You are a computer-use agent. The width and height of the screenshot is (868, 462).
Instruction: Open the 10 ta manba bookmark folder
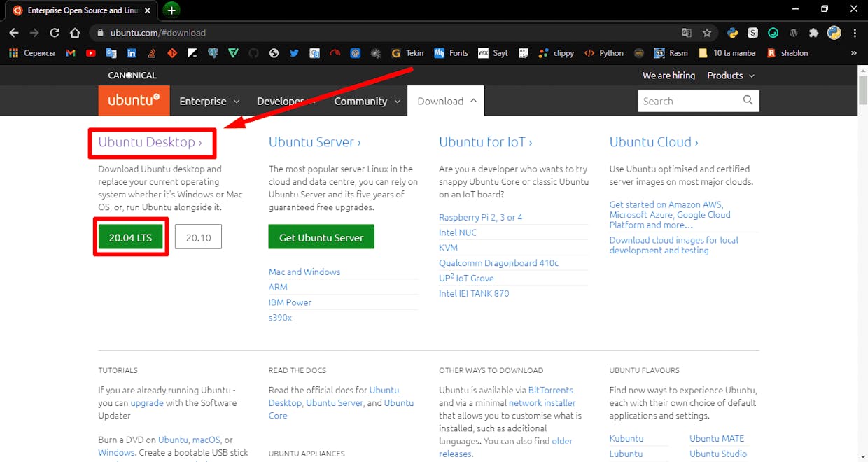click(727, 52)
